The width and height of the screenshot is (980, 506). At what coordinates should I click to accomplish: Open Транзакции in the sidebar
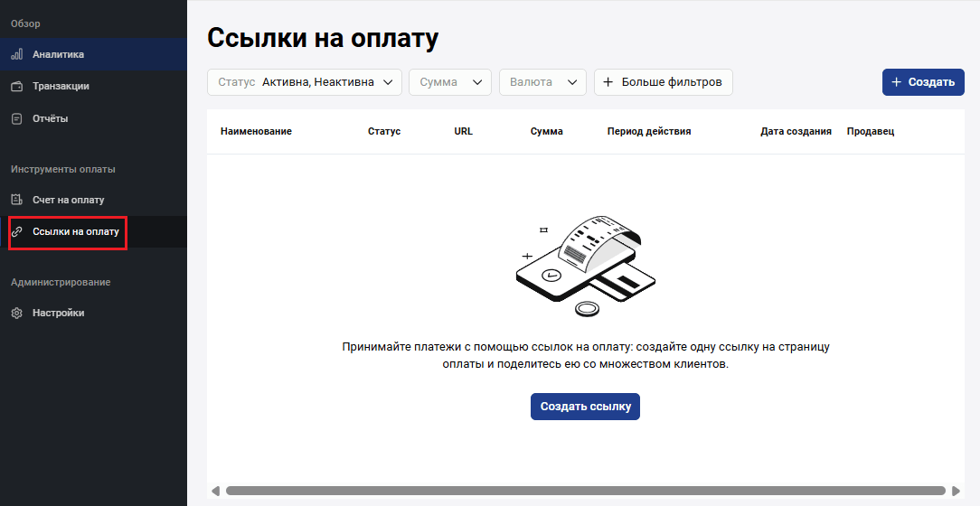point(61,87)
